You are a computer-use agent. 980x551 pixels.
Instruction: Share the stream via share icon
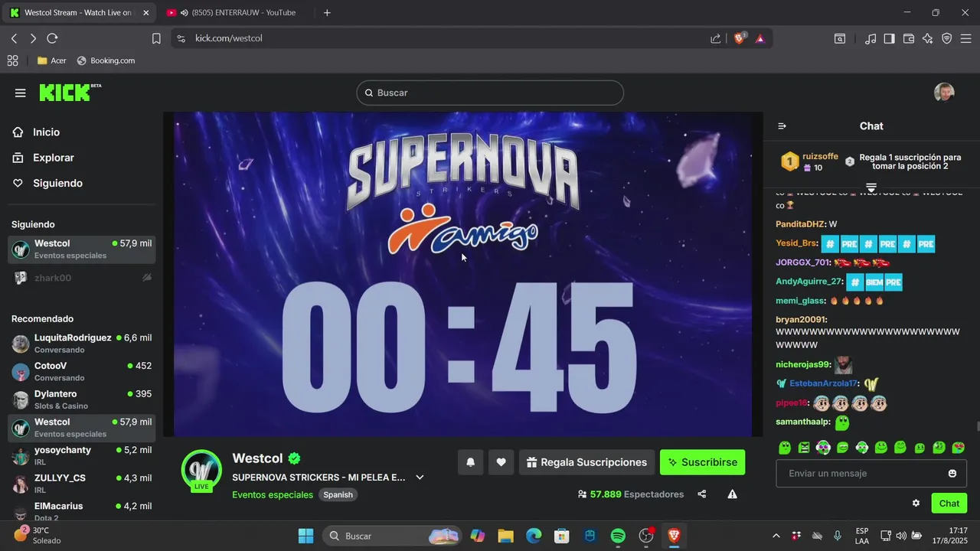701,494
